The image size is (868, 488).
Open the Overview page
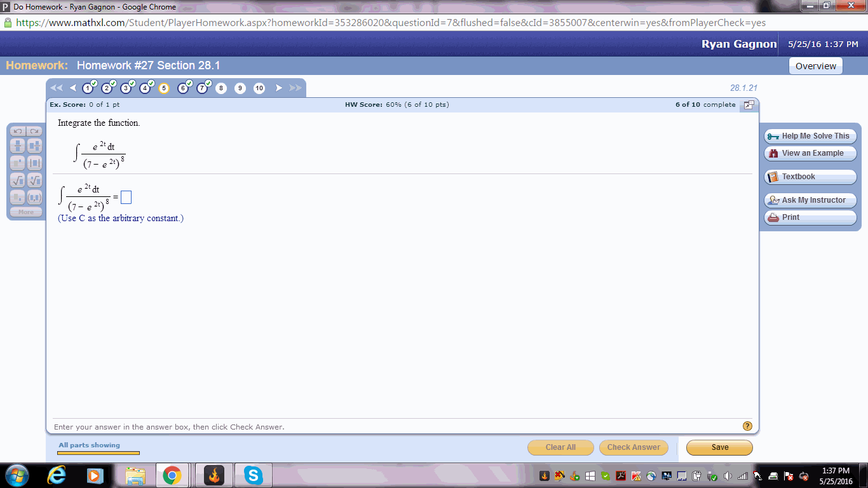[815, 65]
